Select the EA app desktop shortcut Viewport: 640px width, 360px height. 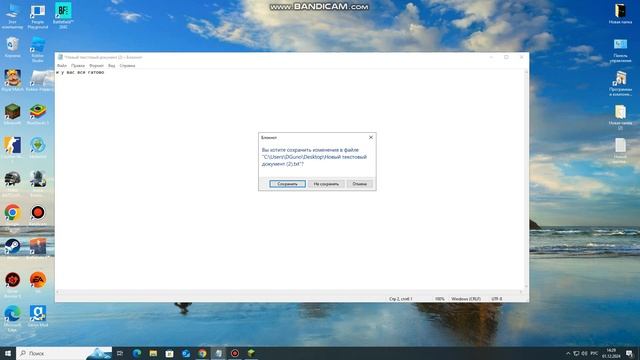pos(38,282)
